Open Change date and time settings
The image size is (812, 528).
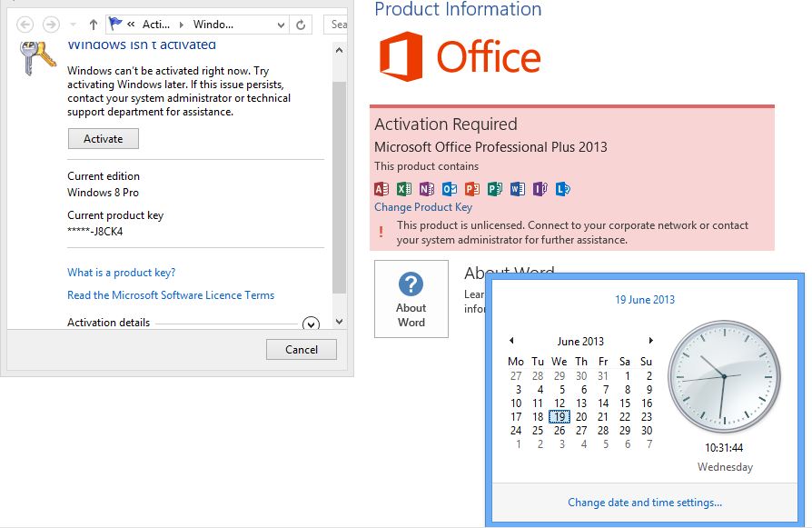click(x=645, y=503)
